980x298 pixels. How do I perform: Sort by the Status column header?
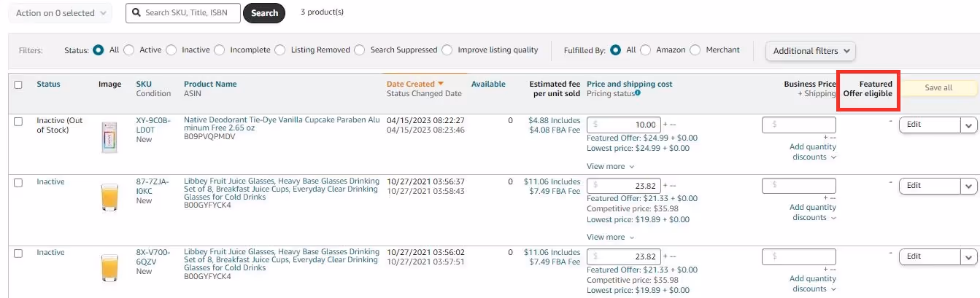(x=49, y=84)
